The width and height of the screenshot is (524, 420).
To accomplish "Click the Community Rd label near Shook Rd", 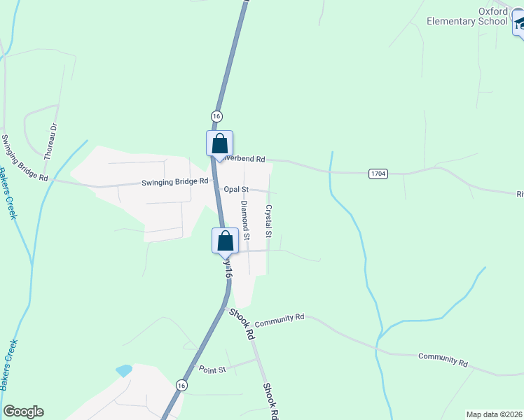I will (x=280, y=320).
